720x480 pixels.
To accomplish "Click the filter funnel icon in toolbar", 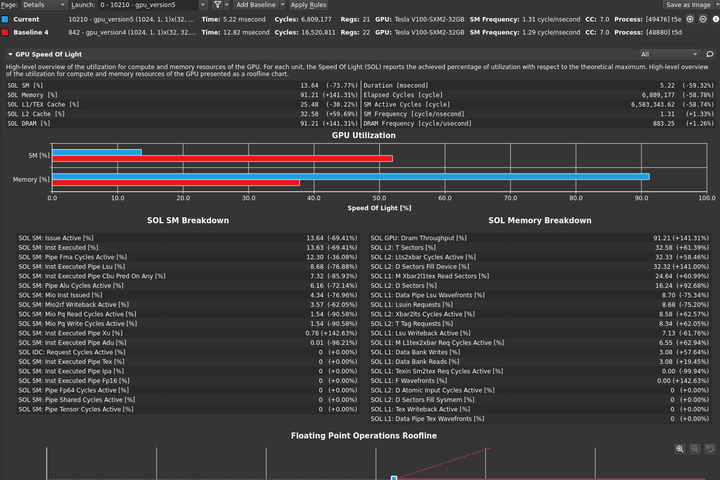I will click(x=217, y=5).
